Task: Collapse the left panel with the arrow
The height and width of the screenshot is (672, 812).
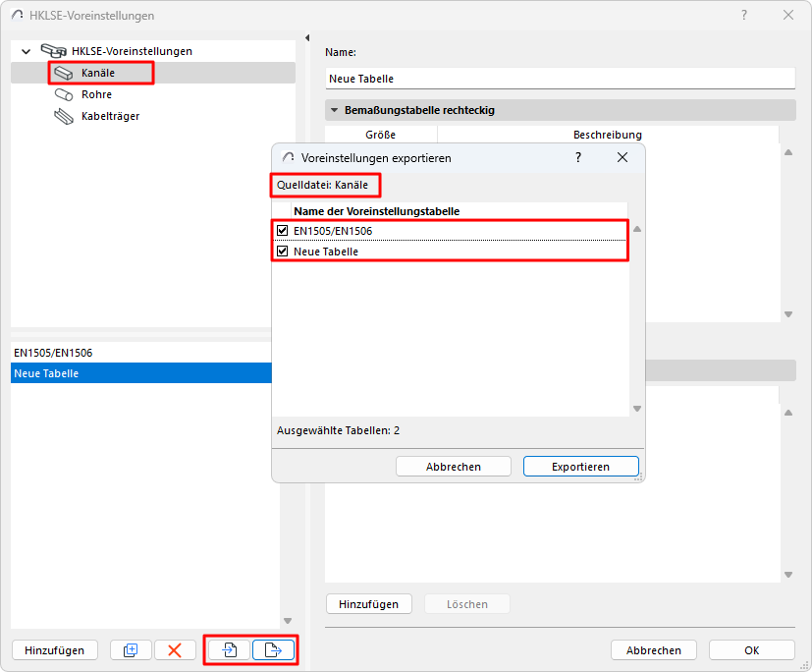Action: pyautogui.click(x=307, y=37)
